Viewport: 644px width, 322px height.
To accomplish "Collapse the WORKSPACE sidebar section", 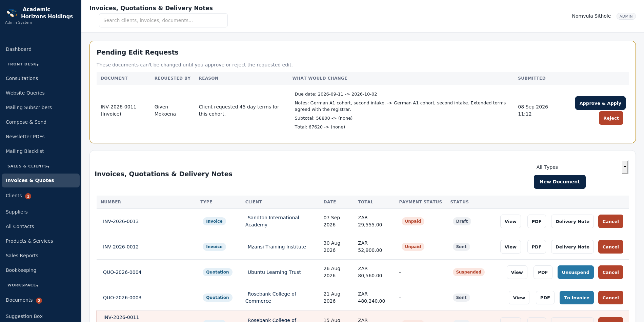I will pyautogui.click(x=23, y=285).
